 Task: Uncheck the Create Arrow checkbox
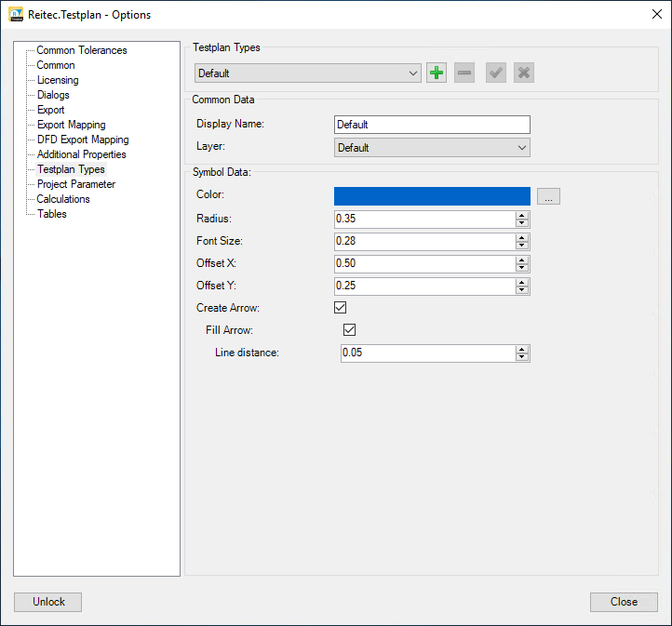(x=341, y=308)
